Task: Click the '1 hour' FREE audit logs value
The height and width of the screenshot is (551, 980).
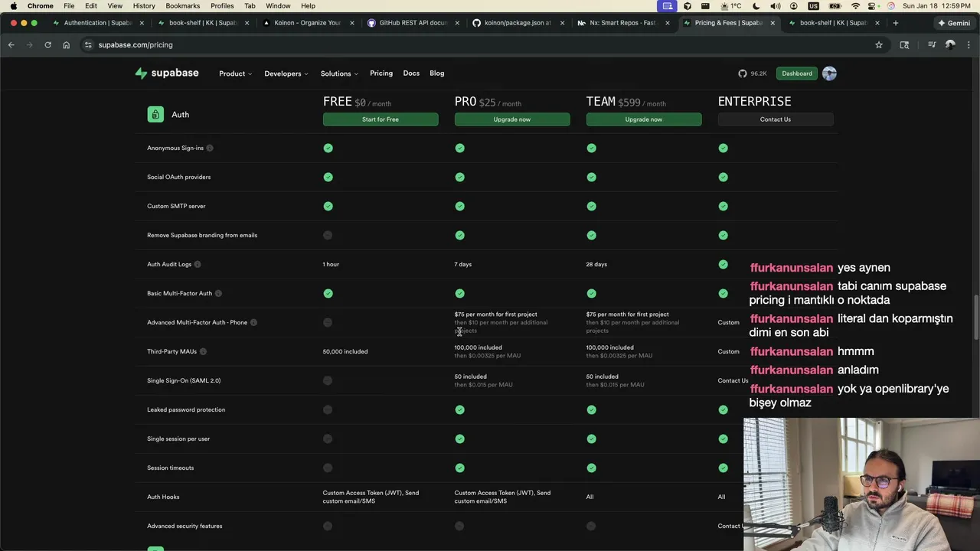Action: (331, 264)
